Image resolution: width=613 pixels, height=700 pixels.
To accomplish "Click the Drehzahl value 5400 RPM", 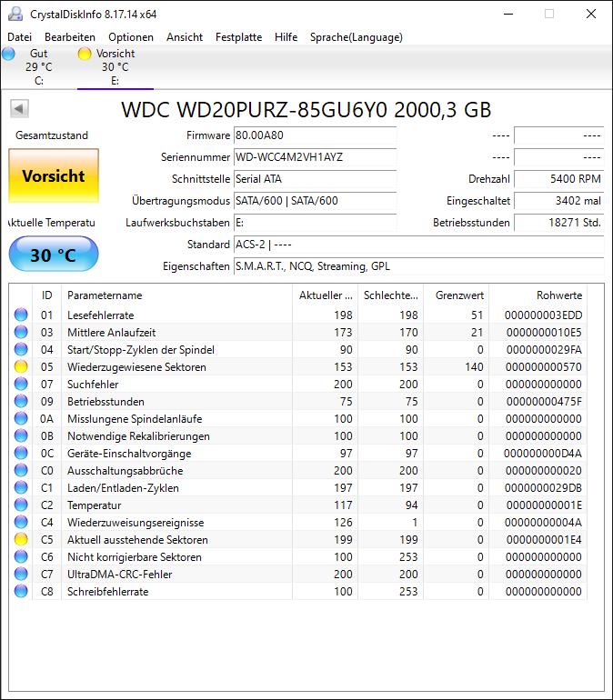I will tap(559, 179).
